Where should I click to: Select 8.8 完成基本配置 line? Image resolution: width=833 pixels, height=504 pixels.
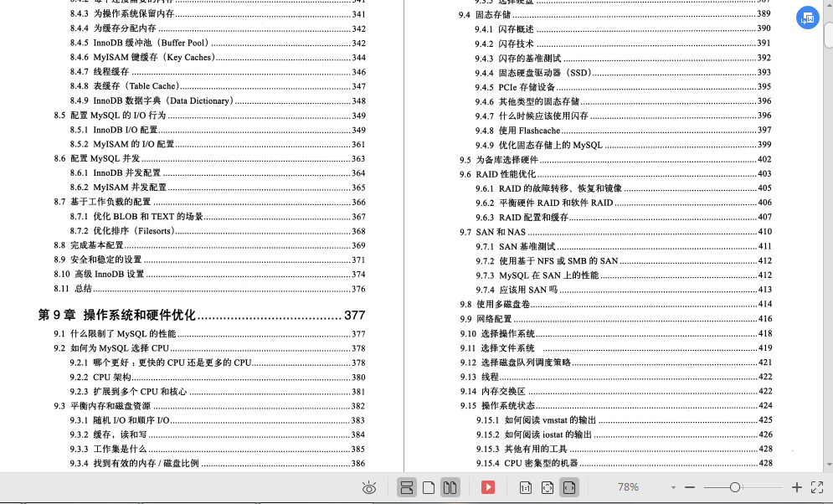[x=210, y=245]
